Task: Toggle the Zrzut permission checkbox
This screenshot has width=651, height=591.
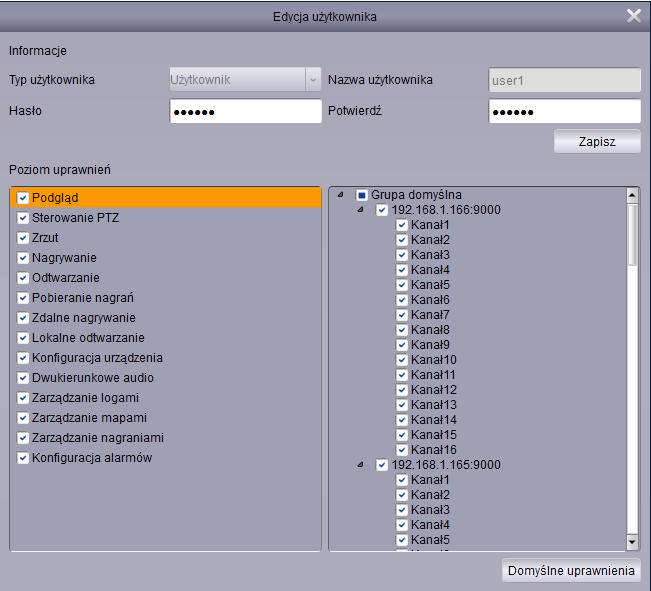Action: click(22, 238)
